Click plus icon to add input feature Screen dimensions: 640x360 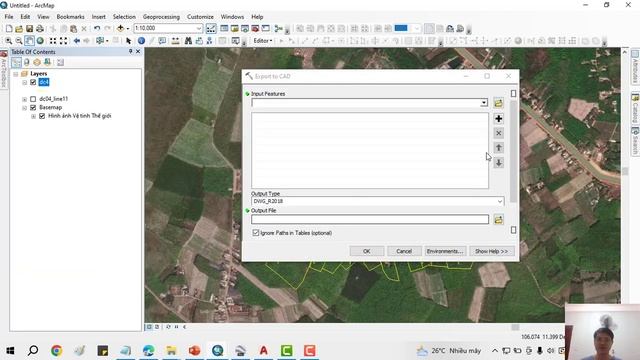point(498,119)
